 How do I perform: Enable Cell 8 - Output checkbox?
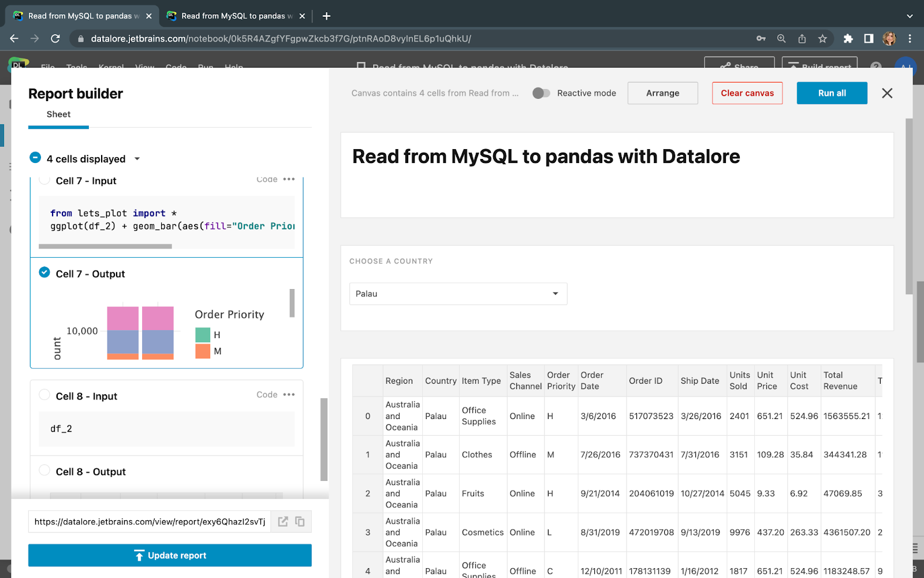click(x=44, y=470)
